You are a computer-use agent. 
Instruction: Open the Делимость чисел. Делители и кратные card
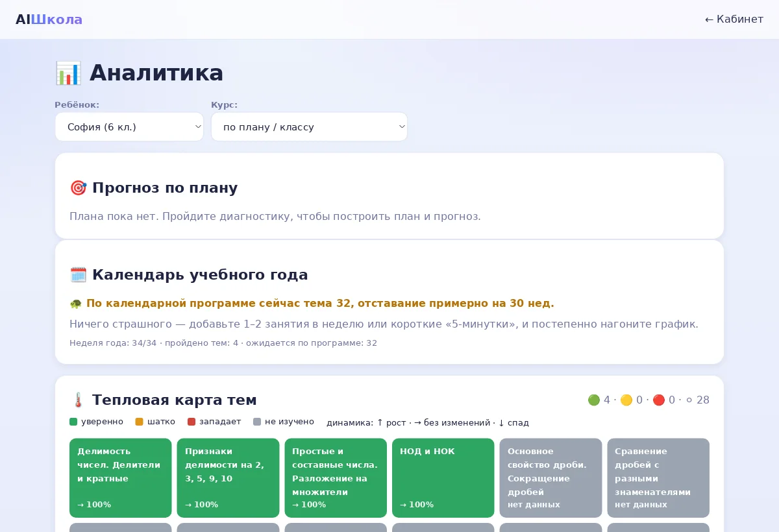pos(121,478)
